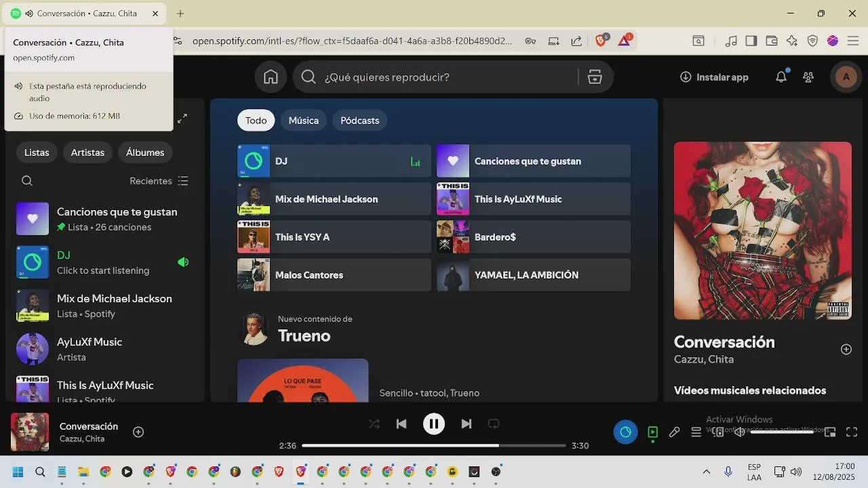This screenshot has width=868, height=488.
Task: Click the share page icon in address bar
Action: (576, 41)
